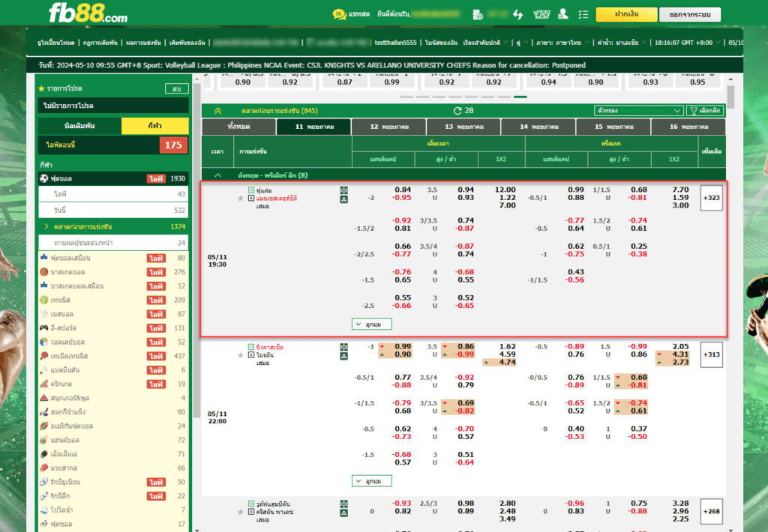Collapse the อังกฤษ - พรีเมียร์ ลีก league row
Screen dimensions: 768x532
218,175
